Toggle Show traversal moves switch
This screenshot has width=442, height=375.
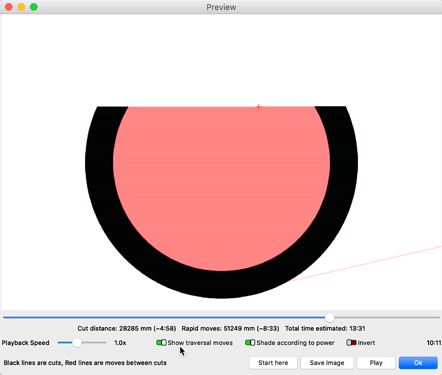point(161,343)
